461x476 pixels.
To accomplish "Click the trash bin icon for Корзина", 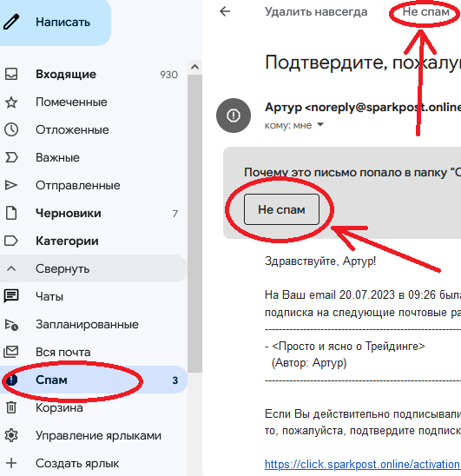I will 11,407.
